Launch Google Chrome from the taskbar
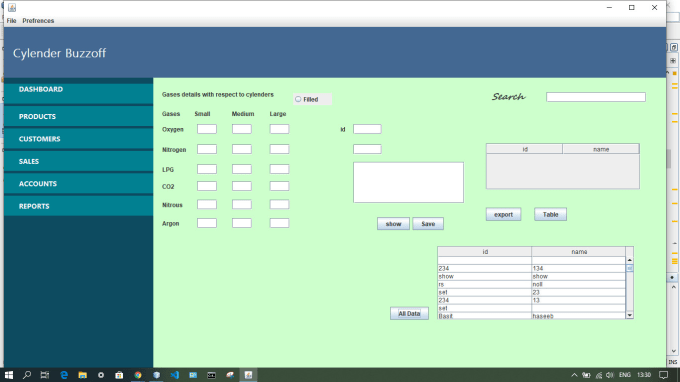Viewport: 680px width, 382px height. (x=138, y=375)
